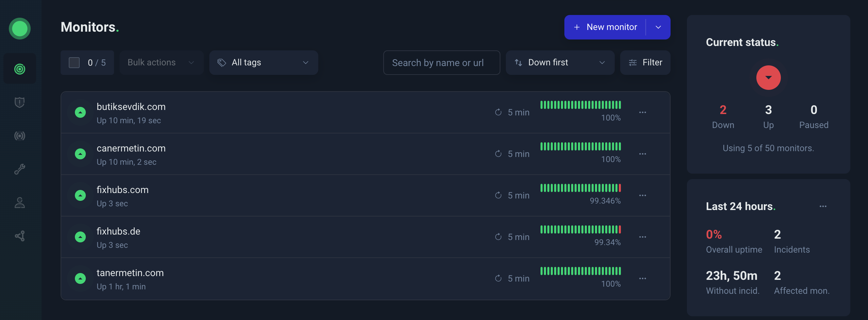Open the three-dot menu for tanermetin.com
The height and width of the screenshot is (320, 868).
click(x=642, y=278)
